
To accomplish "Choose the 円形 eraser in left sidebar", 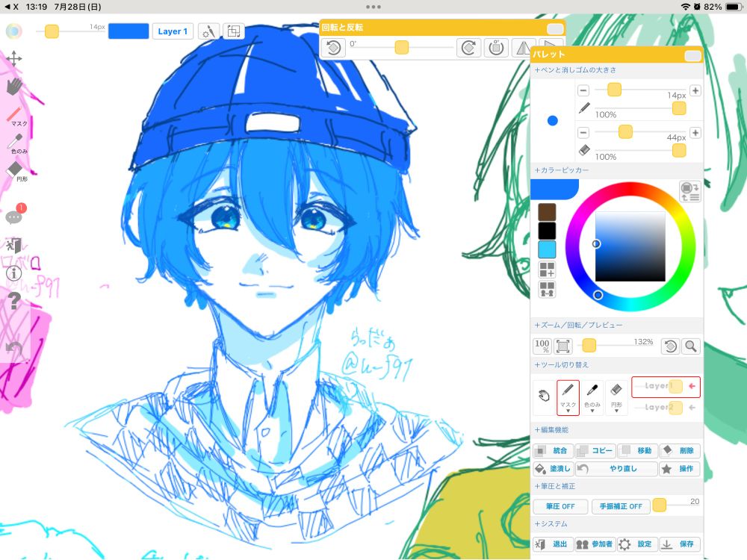I will point(16,172).
